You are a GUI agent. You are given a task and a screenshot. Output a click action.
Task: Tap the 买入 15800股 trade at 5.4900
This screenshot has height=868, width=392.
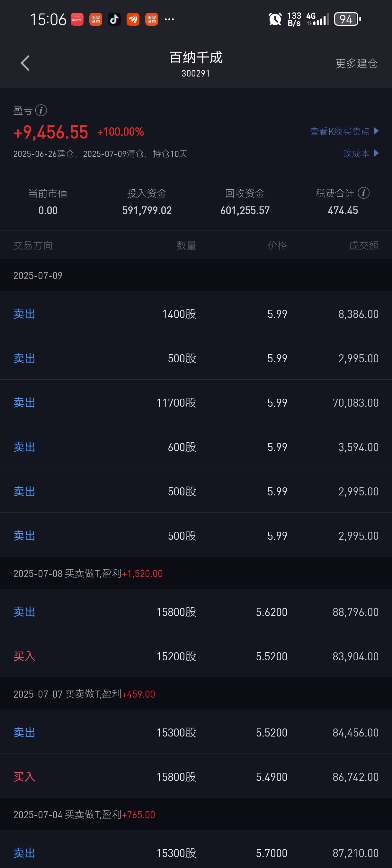click(196, 776)
